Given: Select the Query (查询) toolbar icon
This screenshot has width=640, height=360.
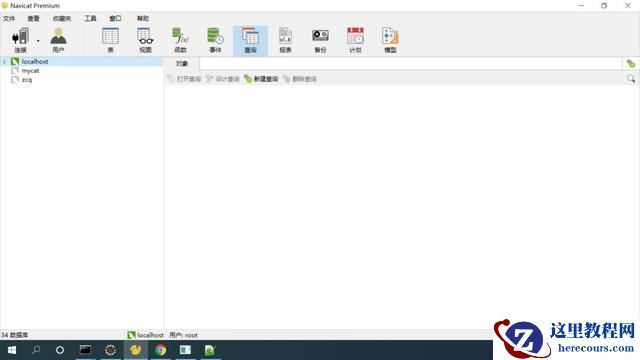Looking at the screenshot, I should (250, 40).
